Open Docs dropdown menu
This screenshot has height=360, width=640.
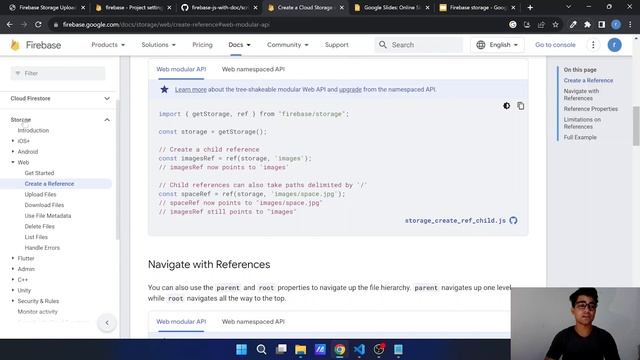[239, 45]
